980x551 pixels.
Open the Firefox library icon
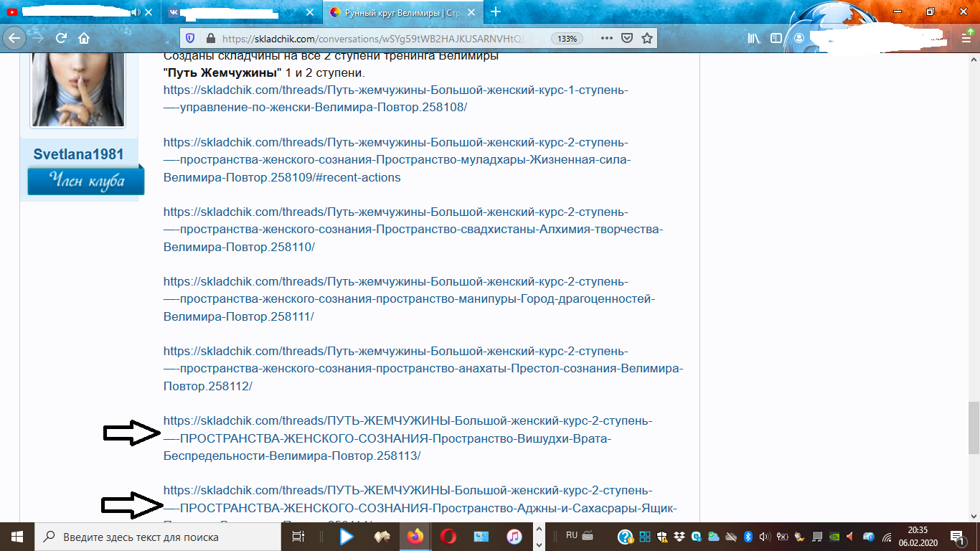pyautogui.click(x=753, y=39)
